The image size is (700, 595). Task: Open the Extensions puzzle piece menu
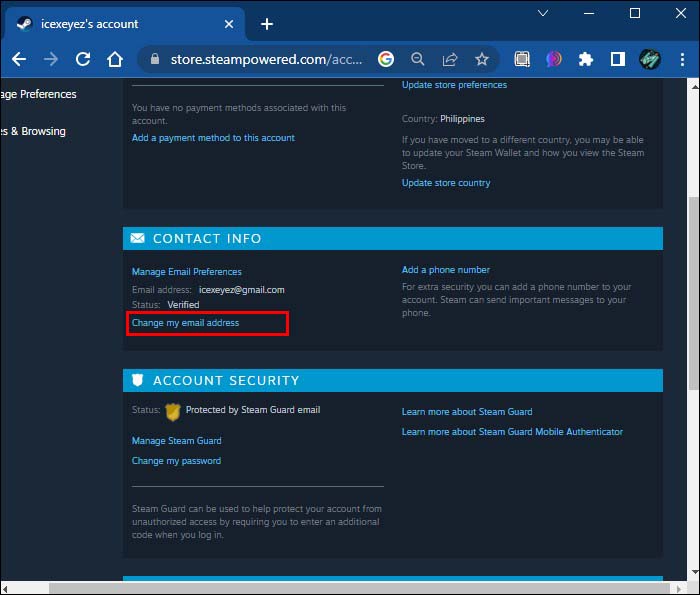point(586,59)
